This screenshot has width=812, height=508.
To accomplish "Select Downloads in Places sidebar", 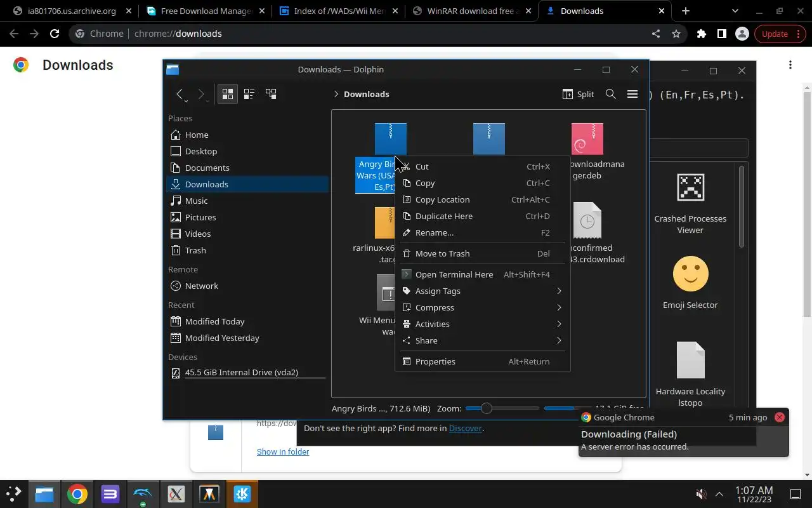I will 247,184.
